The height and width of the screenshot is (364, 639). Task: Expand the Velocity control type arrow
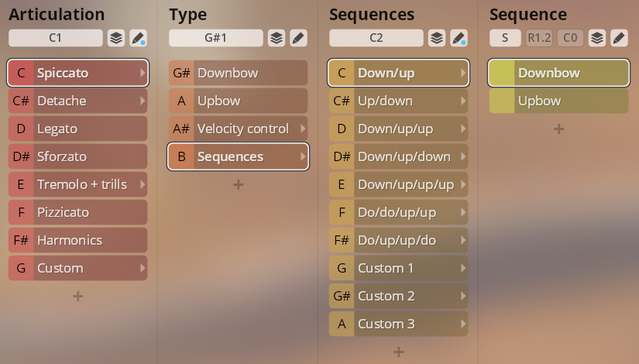pyautogui.click(x=303, y=129)
